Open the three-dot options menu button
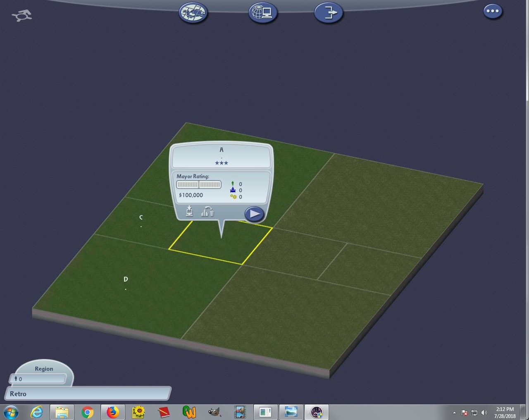The image size is (529, 420). tap(493, 11)
